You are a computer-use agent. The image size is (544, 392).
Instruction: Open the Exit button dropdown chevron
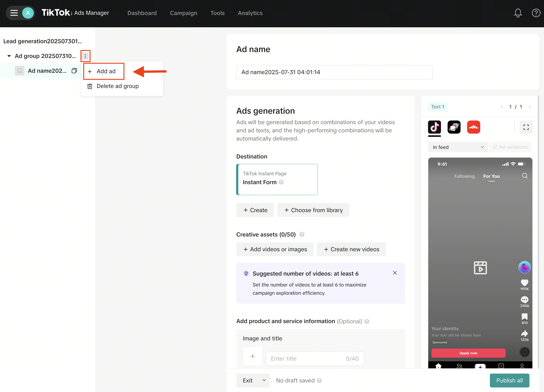(264, 380)
